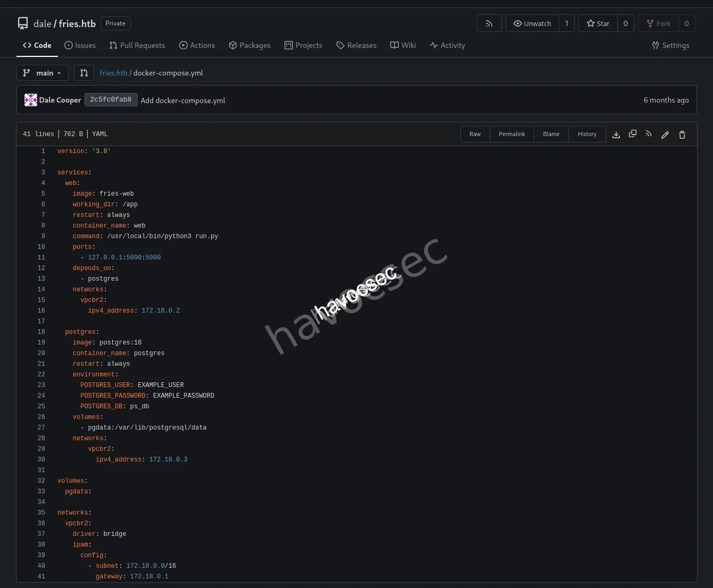Screen dimensions: 713x588
Task: Delete docker-compose.yml with the trash icon
Action: (682, 135)
